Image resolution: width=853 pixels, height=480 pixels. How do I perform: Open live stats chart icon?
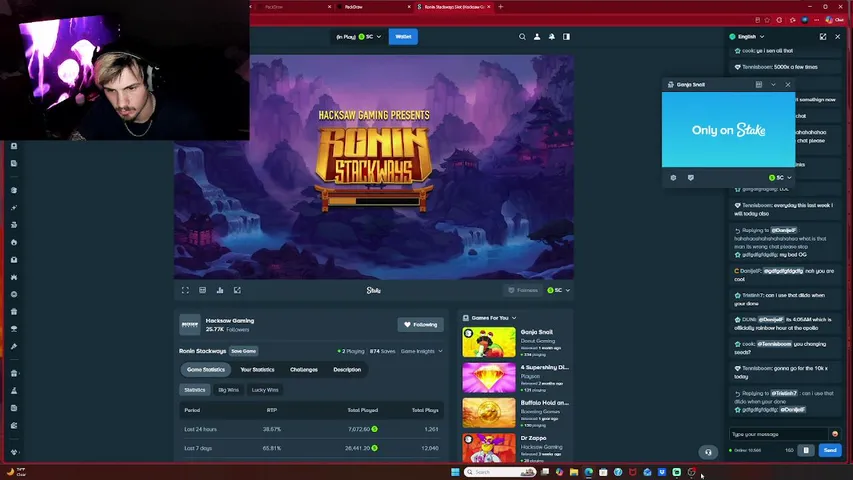tap(220, 290)
